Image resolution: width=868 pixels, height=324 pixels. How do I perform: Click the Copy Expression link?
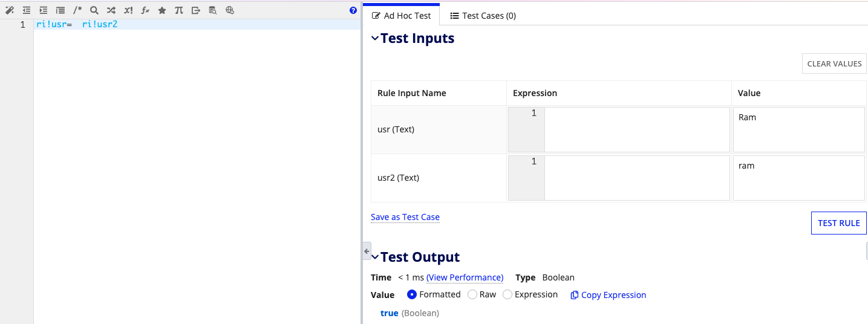[x=613, y=295]
